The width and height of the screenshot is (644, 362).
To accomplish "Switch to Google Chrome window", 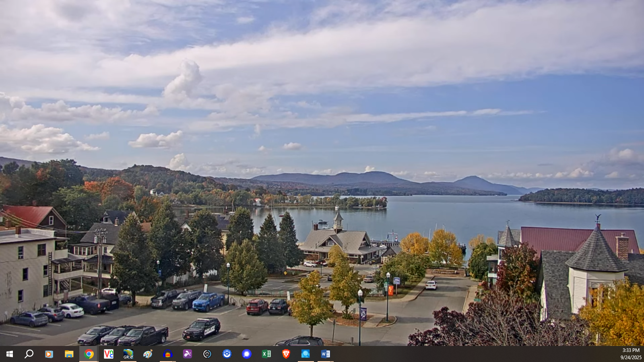I will tap(89, 354).
